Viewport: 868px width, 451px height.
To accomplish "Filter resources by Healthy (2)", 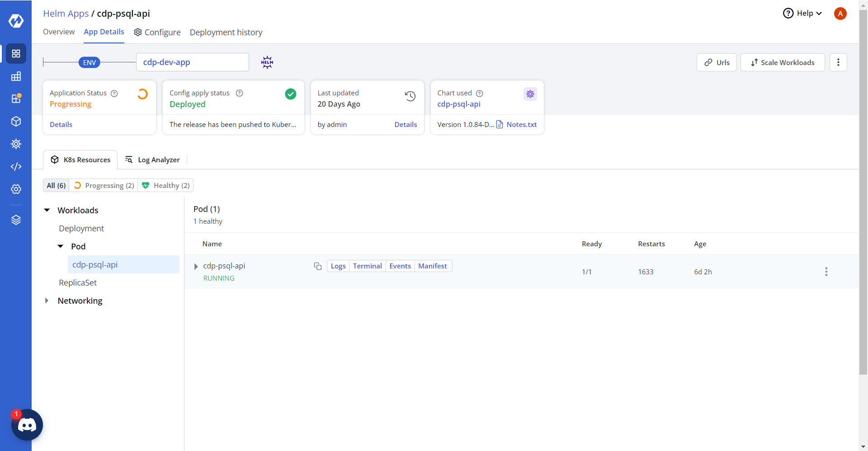I will (x=166, y=185).
